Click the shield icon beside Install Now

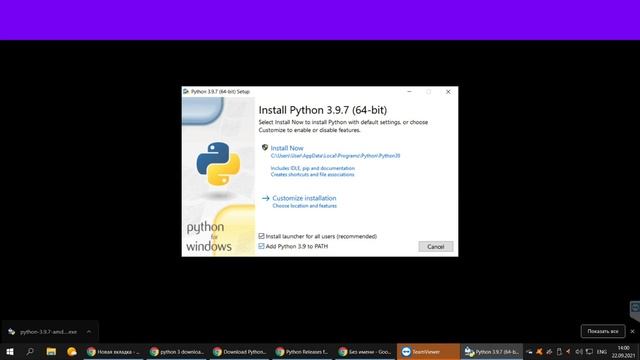(264, 147)
